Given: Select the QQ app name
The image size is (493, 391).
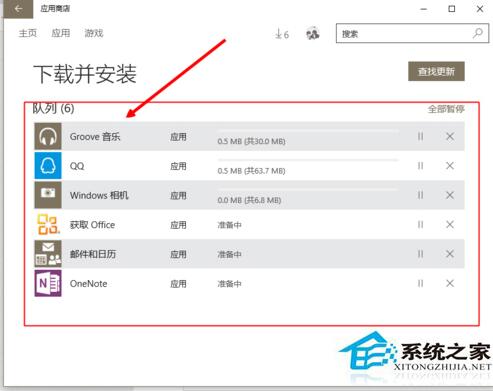Looking at the screenshot, I should click(77, 166).
